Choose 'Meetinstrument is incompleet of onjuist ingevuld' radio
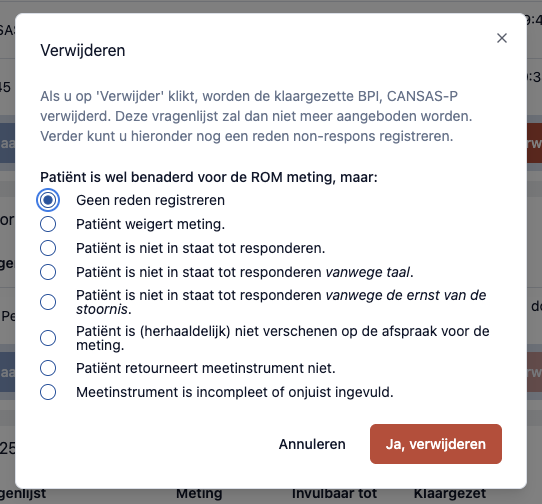 48,392
